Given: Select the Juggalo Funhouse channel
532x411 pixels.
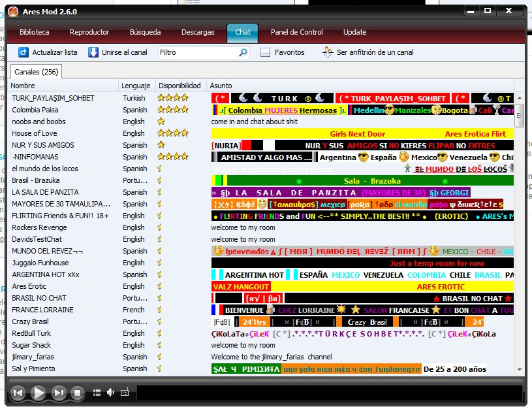Looking at the screenshot, I should click(260, 263).
